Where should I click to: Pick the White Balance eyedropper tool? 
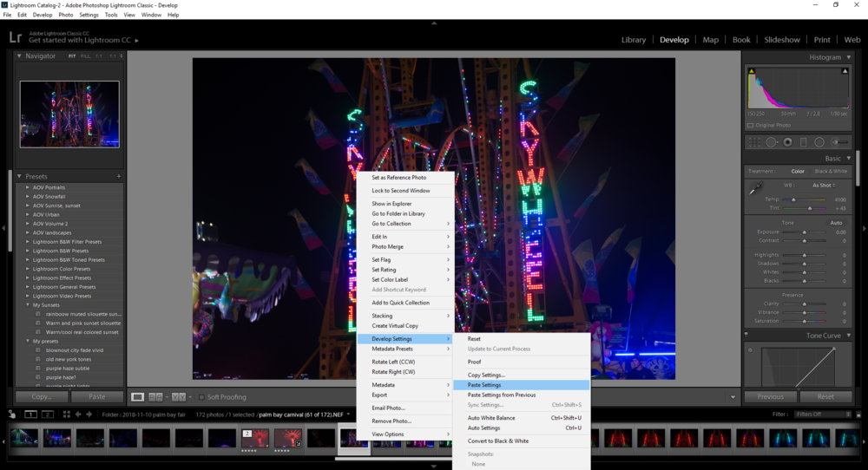(756, 187)
